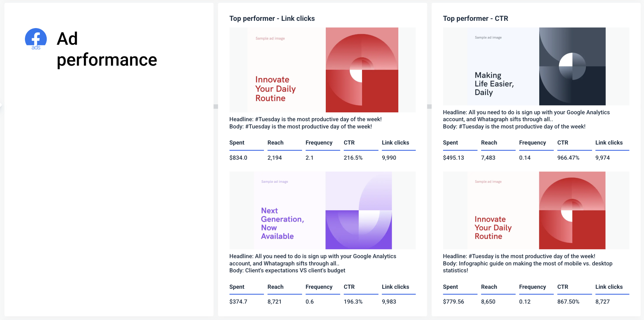Click the 966.47% CTR metric value

pos(569,158)
